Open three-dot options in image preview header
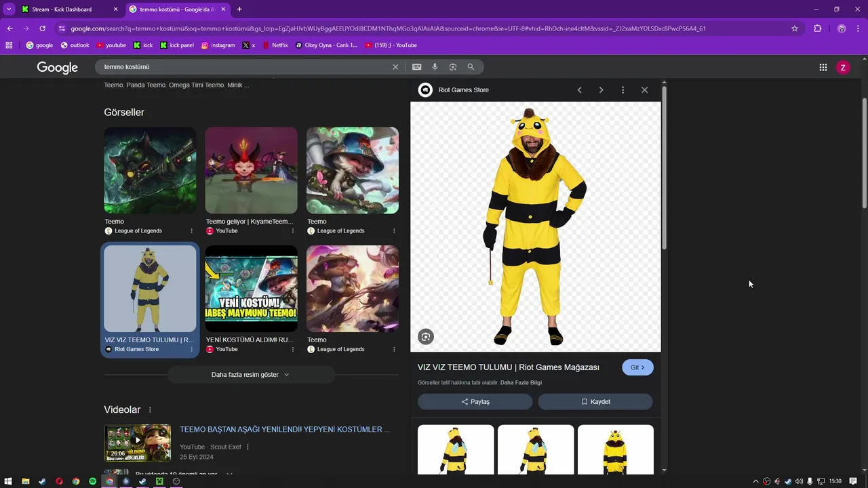This screenshot has width=868, height=488. 623,90
